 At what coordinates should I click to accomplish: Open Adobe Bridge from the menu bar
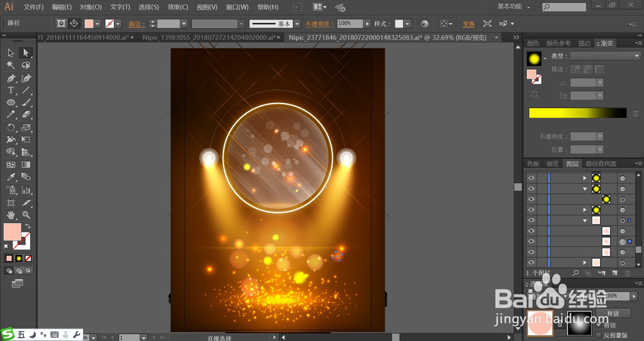click(298, 7)
